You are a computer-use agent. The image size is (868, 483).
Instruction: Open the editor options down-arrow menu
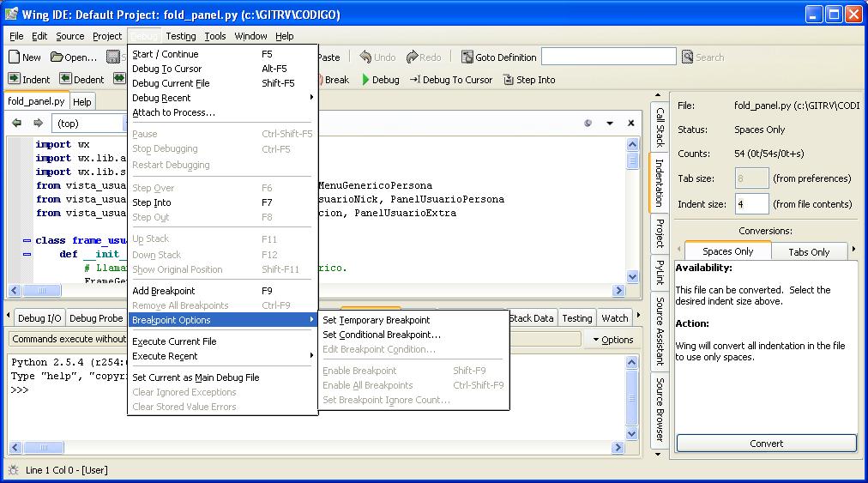610,123
